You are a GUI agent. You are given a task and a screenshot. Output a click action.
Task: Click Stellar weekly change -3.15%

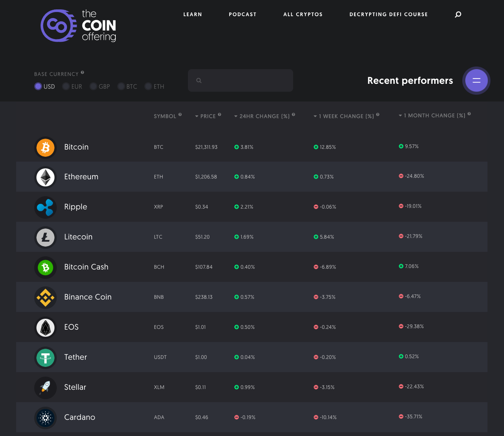coord(324,387)
